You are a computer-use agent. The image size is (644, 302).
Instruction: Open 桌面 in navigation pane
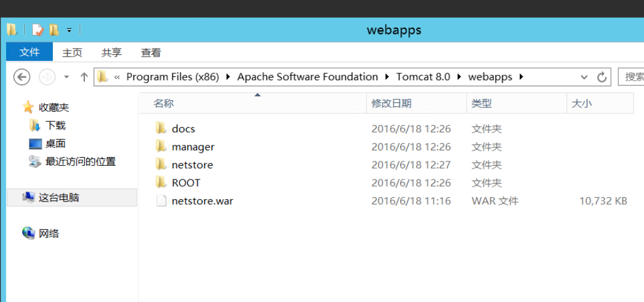point(55,144)
